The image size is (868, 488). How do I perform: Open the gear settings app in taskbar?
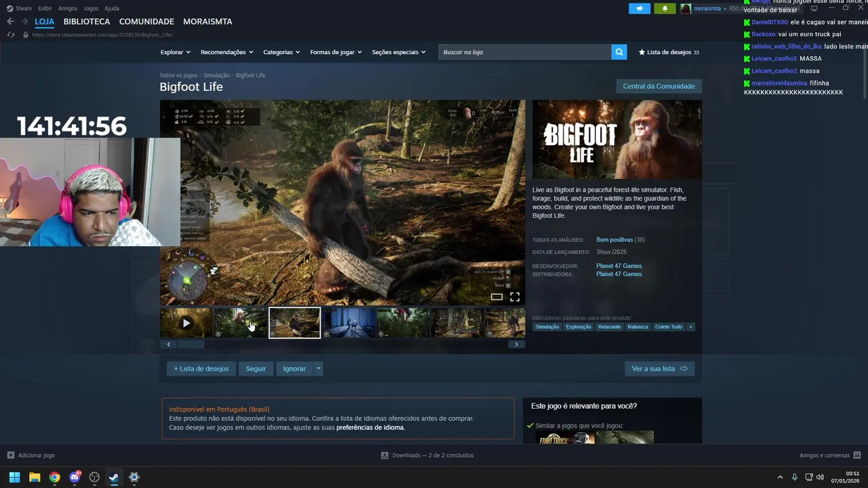point(134,477)
